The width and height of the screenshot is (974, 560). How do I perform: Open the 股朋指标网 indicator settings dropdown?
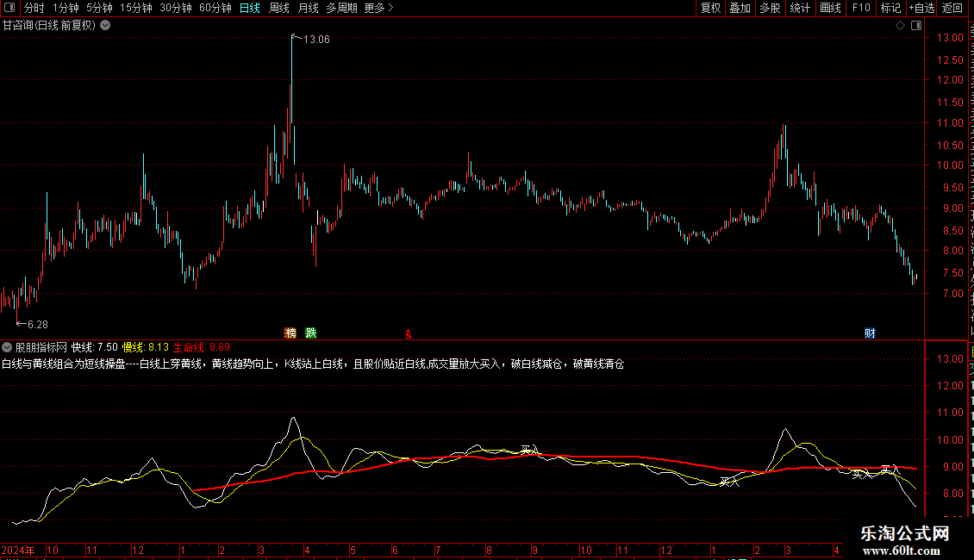coord(7,347)
